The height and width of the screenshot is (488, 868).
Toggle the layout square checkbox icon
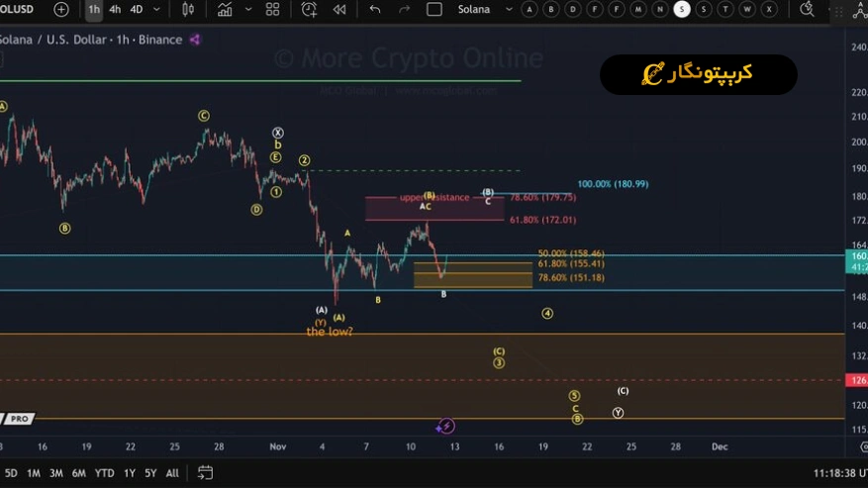434,10
